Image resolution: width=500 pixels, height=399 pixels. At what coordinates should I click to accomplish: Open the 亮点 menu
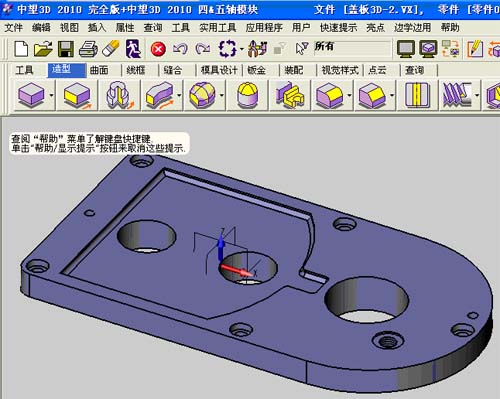click(x=375, y=27)
